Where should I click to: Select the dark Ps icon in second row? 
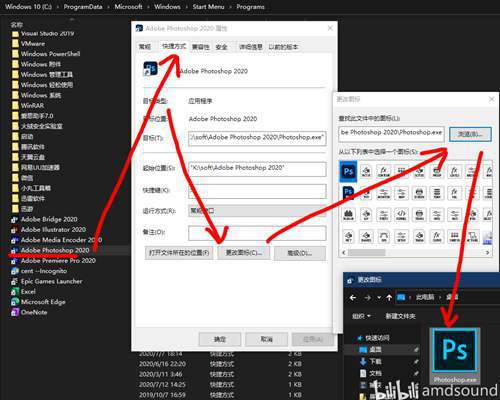pos(348,193)
